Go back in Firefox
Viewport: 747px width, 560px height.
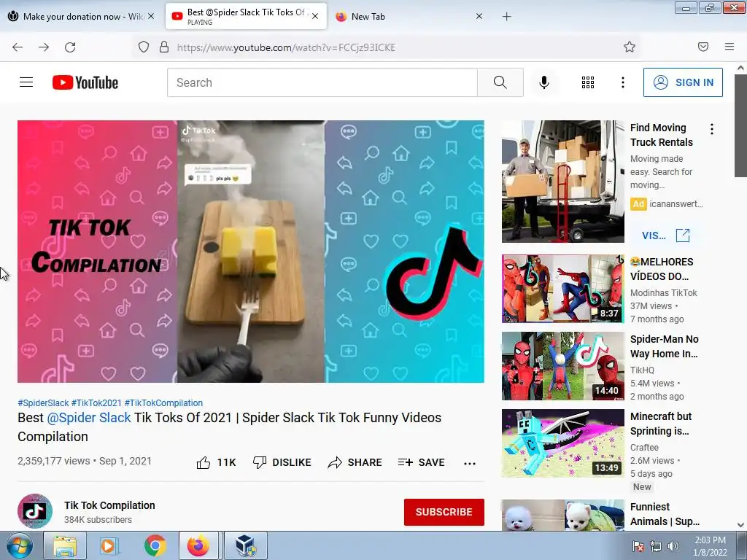pyautogui.click(x=18, y=47)
